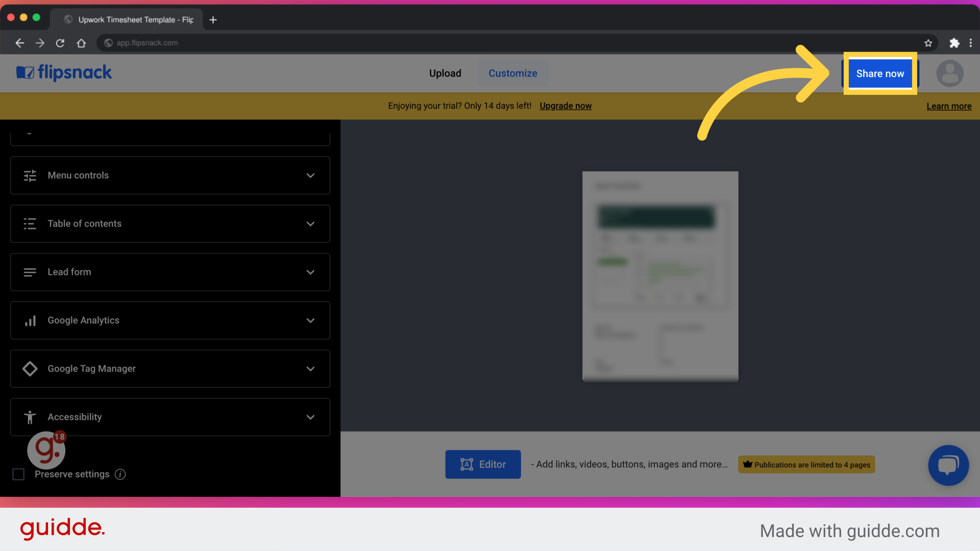Click the Google Tag Manager panel icon

[29, 369]
